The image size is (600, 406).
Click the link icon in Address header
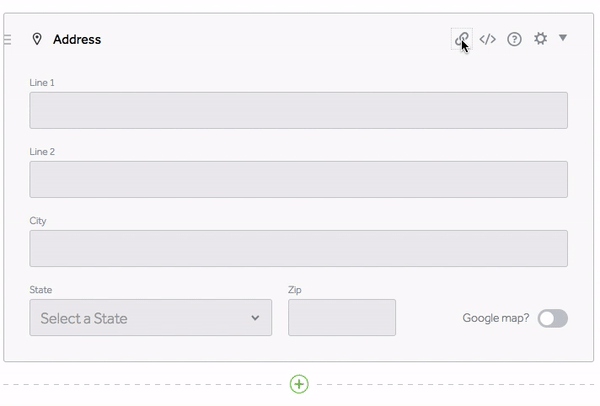tap(461, 39)
